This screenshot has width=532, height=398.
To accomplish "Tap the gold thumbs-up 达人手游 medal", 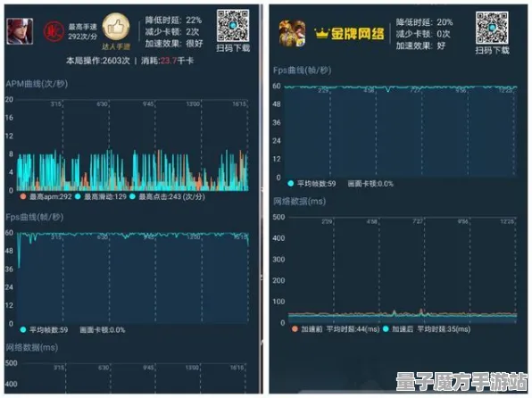I will pyautogui.click(x=116, y=28).
